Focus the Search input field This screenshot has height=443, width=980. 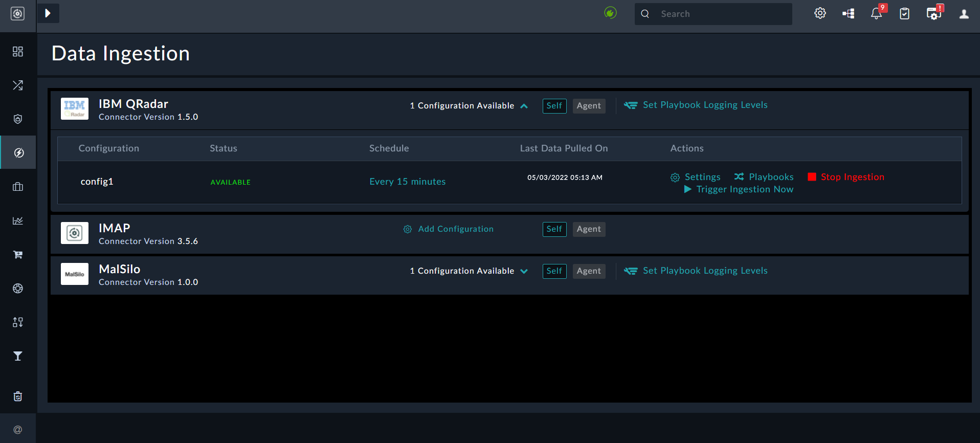[714, 14]
